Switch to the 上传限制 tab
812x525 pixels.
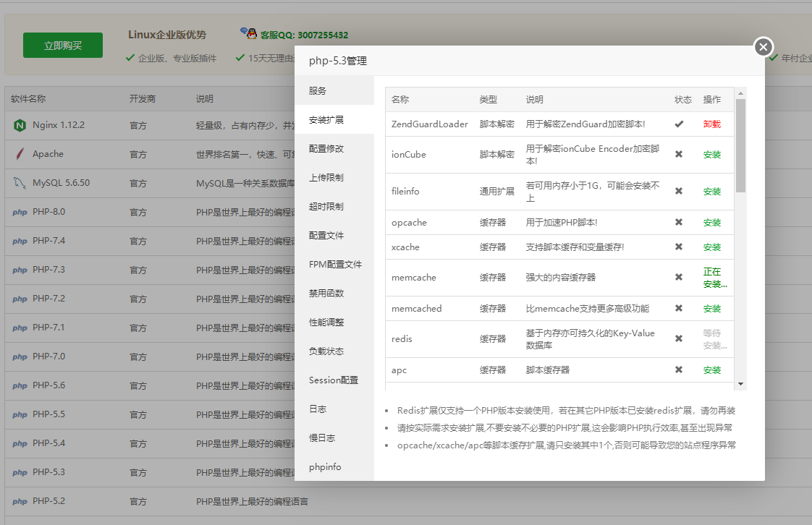coord(334,177)
